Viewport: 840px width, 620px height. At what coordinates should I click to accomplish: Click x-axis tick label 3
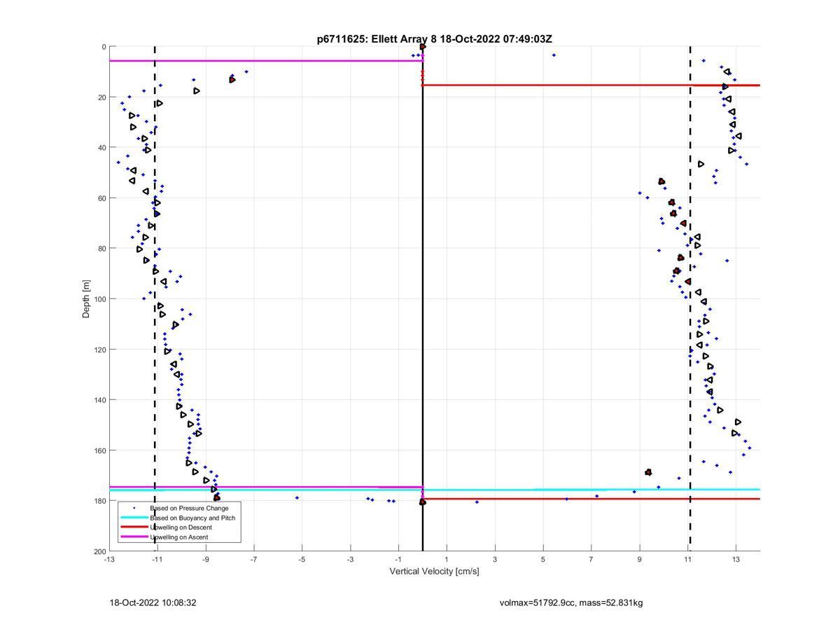coord(495,559)
